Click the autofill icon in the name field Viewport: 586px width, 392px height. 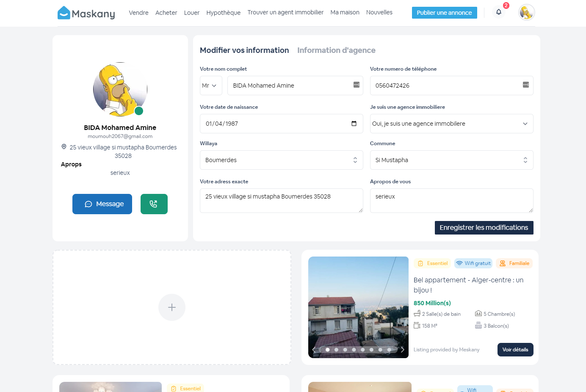(x=357, y=85)
